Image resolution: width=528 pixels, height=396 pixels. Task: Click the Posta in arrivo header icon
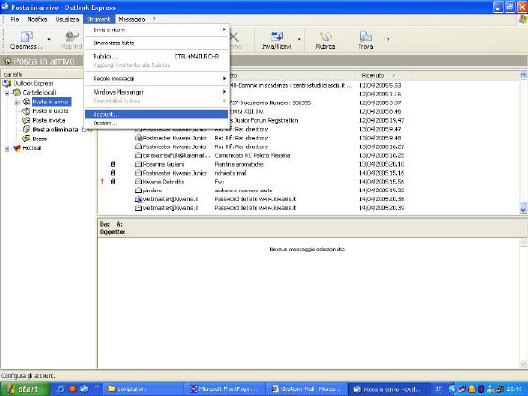pos(7,61)
